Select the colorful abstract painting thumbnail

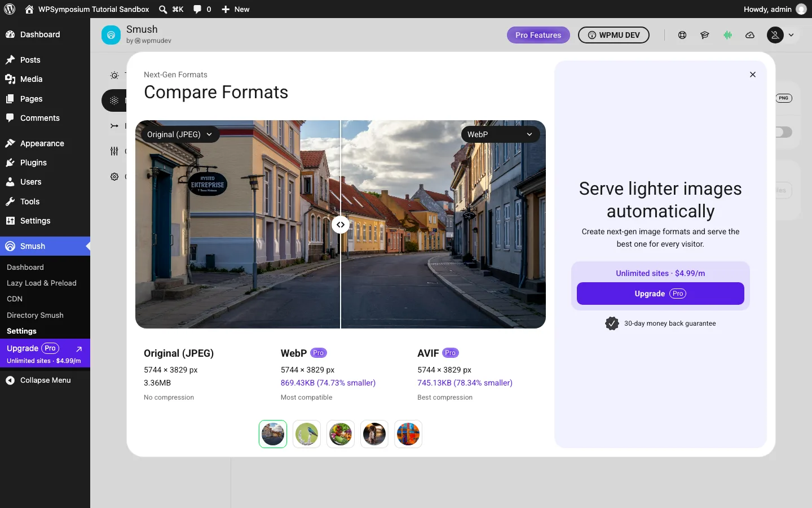[x=408, y=434]
